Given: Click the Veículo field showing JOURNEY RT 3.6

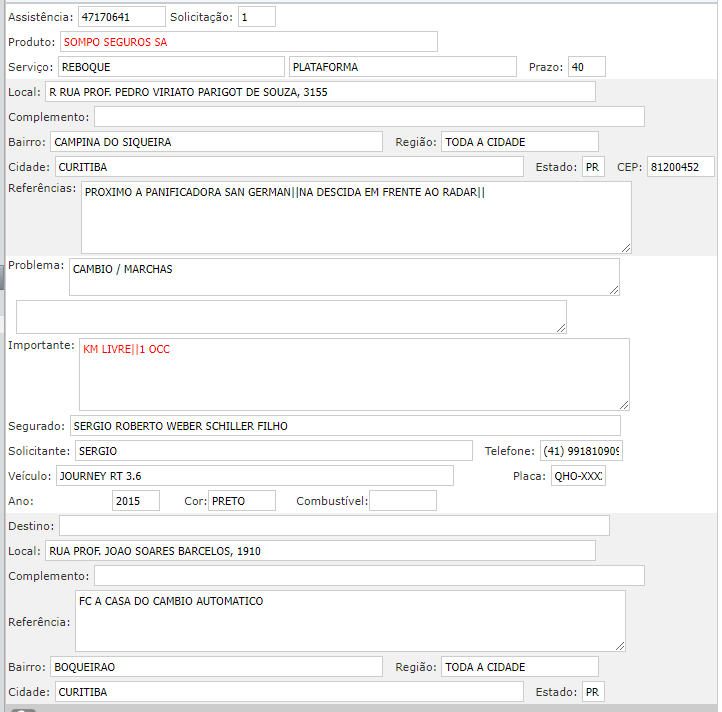Looking at the screenshot, I should click(x=254, y=475).
